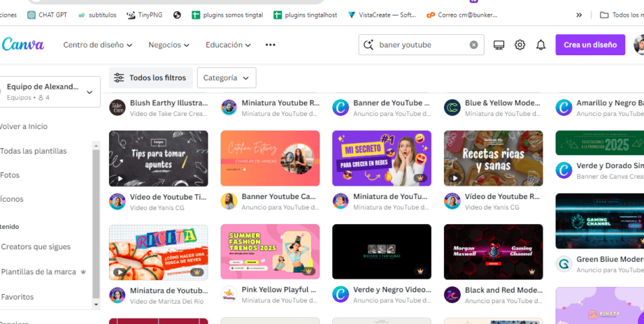Select the Recetas ricas y sanas thumbnail
The width and height of the screenshot is (644, 324).
click(493, 159)
